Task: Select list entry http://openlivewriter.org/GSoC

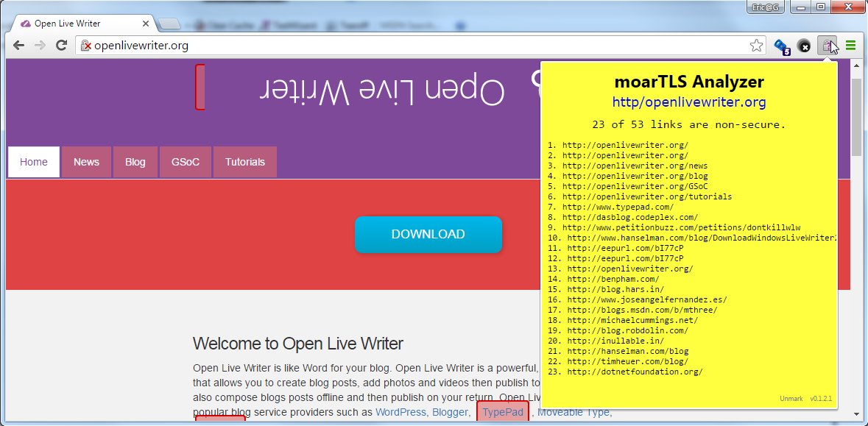Action: click(635, 186)
